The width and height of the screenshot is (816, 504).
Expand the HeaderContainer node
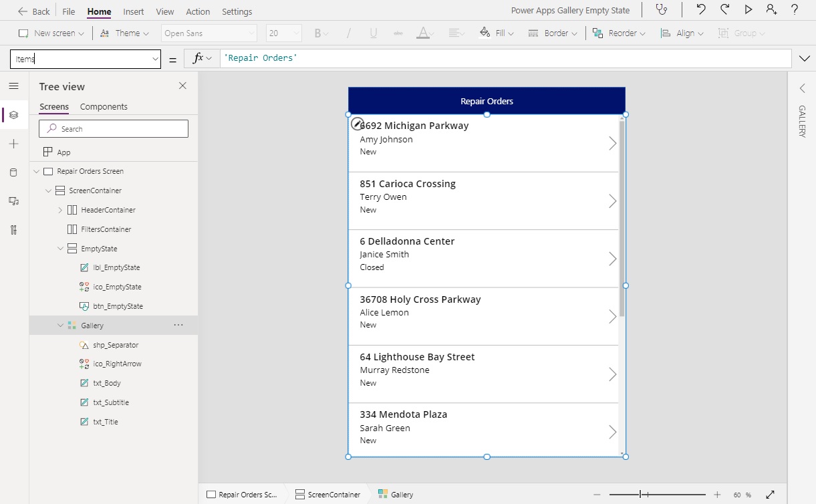click(59, 209)
